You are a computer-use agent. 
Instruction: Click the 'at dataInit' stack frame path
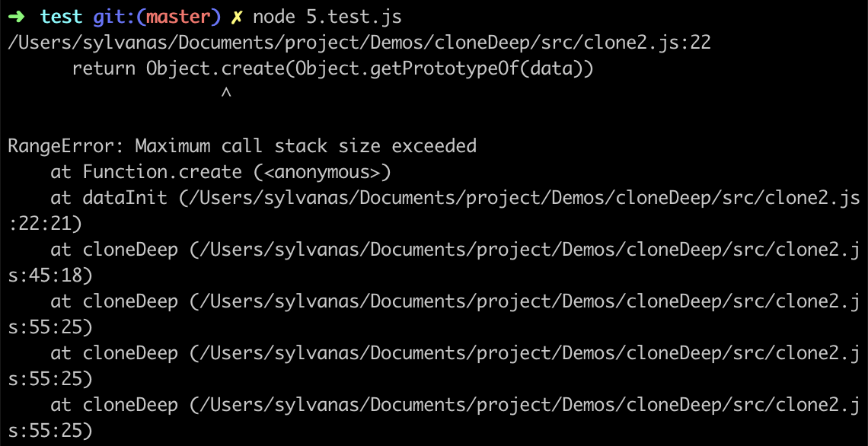[x=455, y=198]
